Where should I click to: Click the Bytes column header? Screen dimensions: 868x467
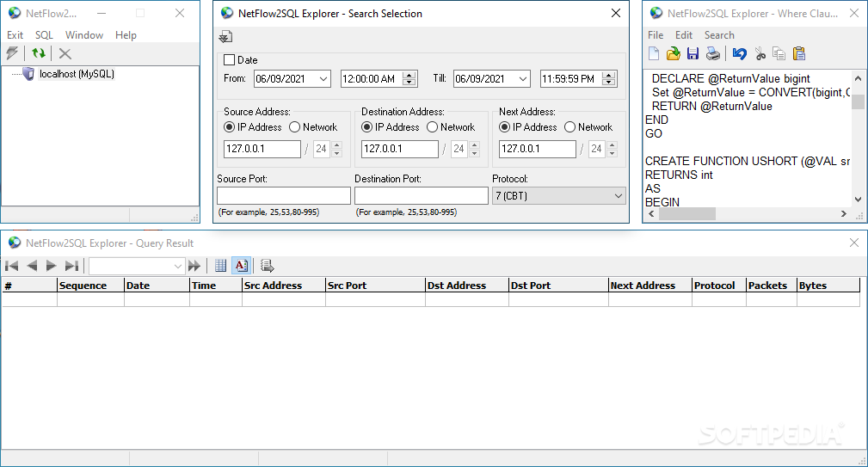(x=828, y=286)
